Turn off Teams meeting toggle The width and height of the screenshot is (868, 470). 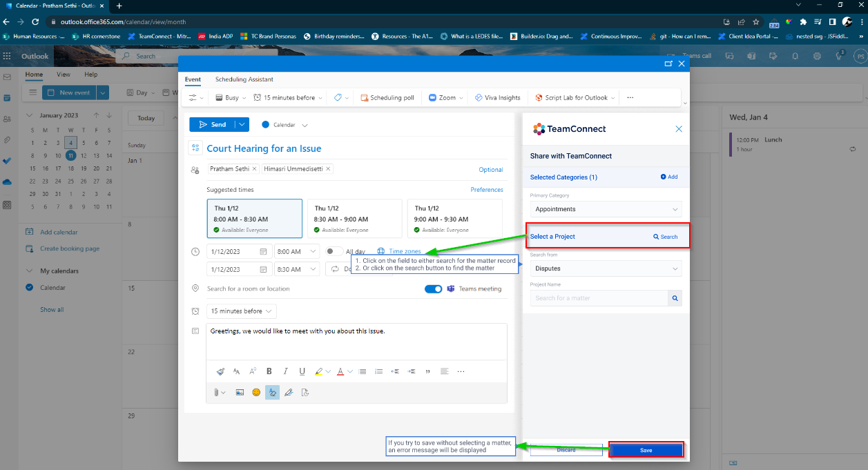tap(433, 288)
